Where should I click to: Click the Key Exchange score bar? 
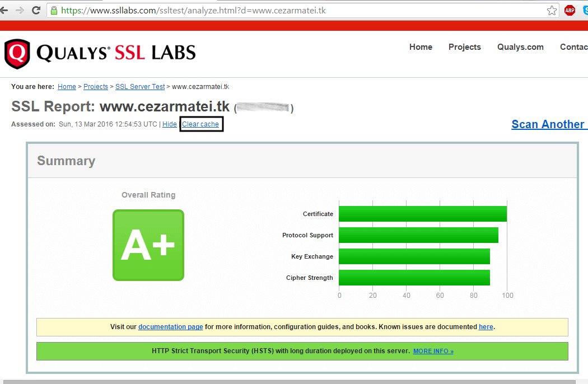pos(414,256)
